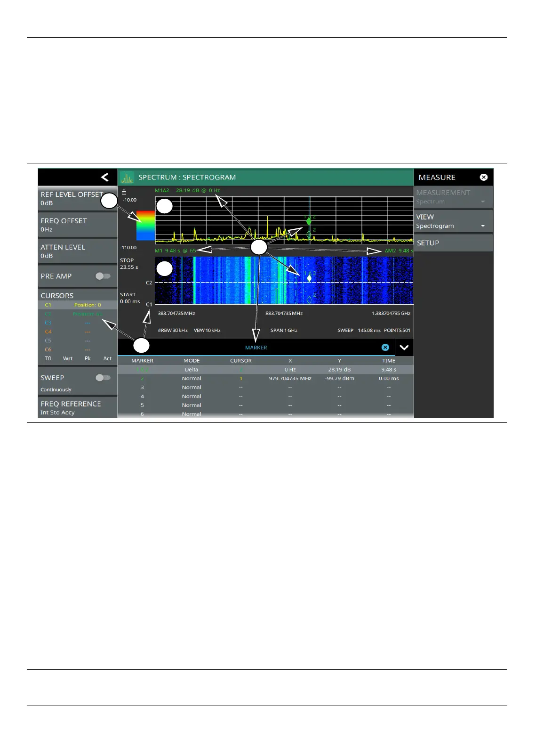Select marker 3 row in table
Screen dimensions: 560x745
[265, 387]
